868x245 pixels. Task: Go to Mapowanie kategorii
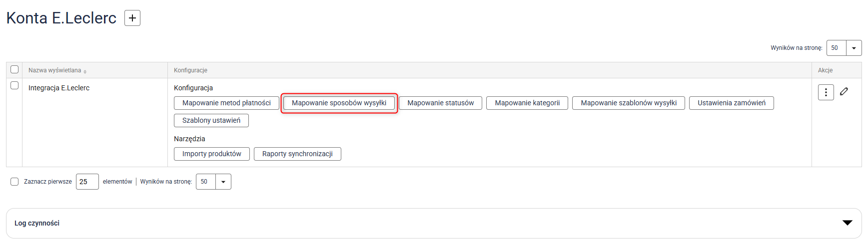(527, 103)
